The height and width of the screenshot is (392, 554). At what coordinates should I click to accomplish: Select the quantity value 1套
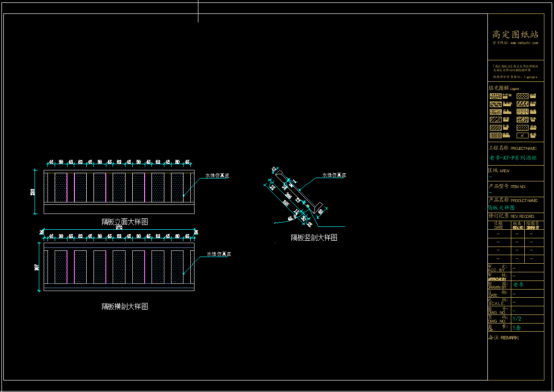pos(517,328)
